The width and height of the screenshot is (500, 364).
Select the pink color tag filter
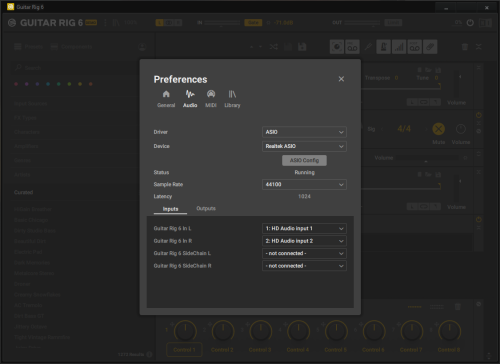(16, 84)
